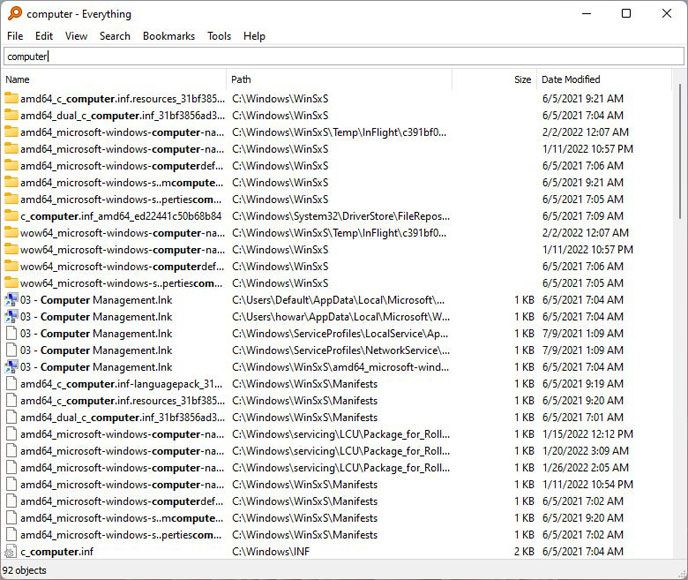Click blank file icon of LocalService Computer Management.lnk

click(x=11, y=334)
